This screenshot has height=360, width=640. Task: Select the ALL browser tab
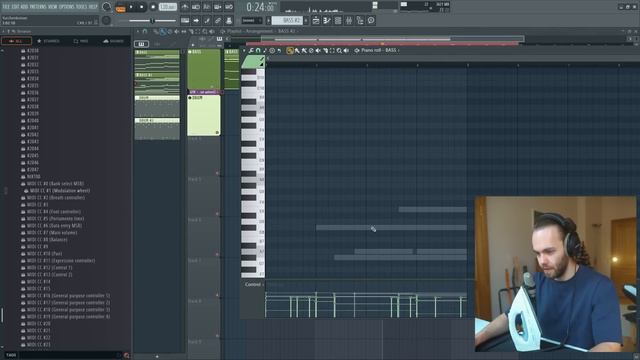point(16,41)
